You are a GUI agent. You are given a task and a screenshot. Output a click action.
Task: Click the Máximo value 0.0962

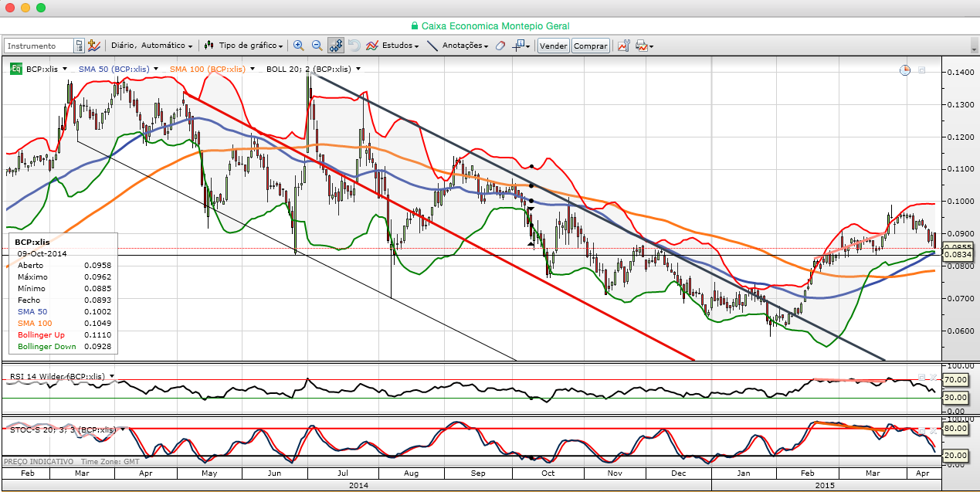coord(98,277)
